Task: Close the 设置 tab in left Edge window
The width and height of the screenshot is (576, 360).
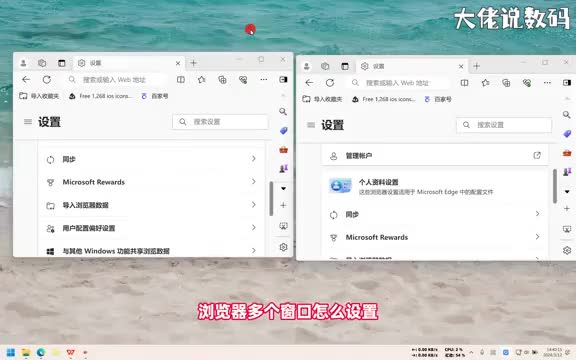Action: pos(178,63)
